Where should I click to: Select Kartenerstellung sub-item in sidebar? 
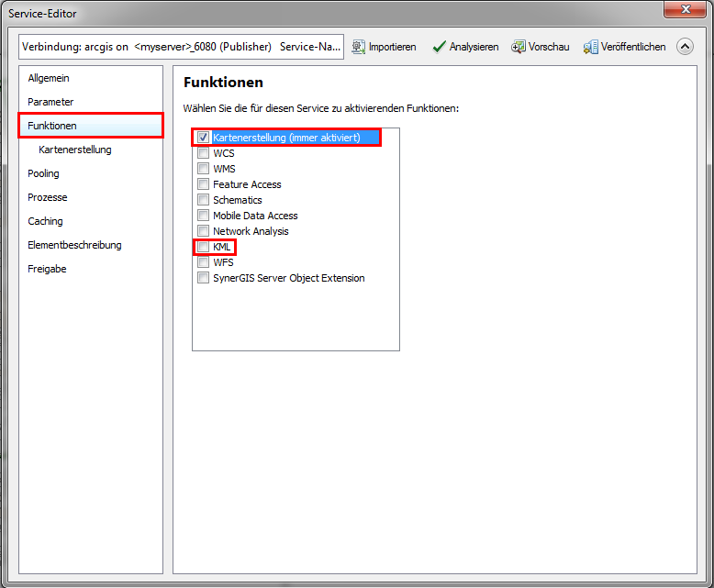75,150
